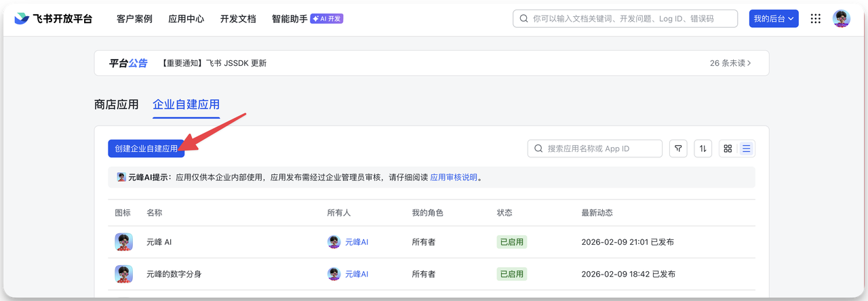The image size is (868, 301).
Task: Click the sort order icon
Action: [x=703, y=148]
